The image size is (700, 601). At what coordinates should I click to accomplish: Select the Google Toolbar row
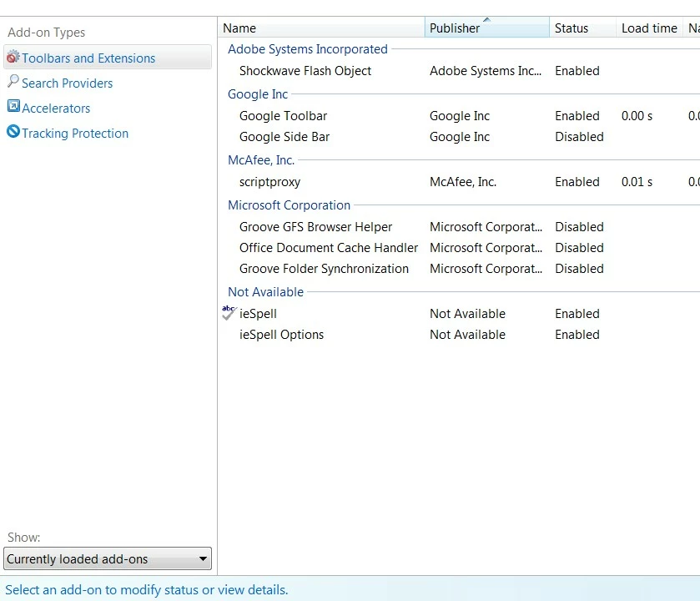(x=283, y=116)
